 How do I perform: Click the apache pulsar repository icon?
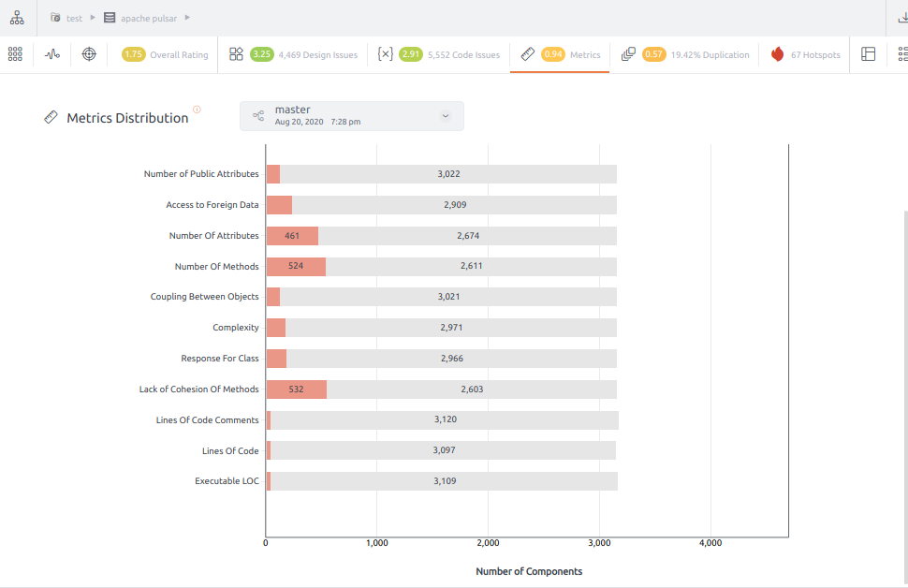coord(110,18)
